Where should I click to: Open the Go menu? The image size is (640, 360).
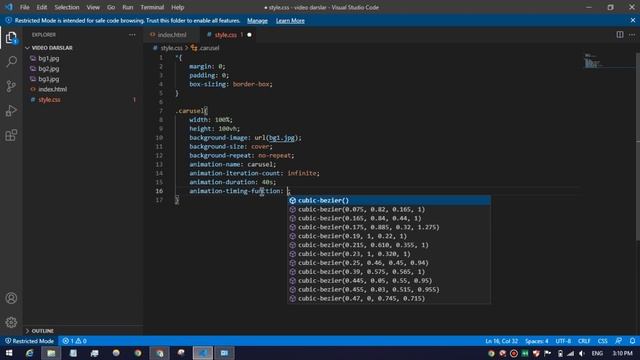[111, 7]
